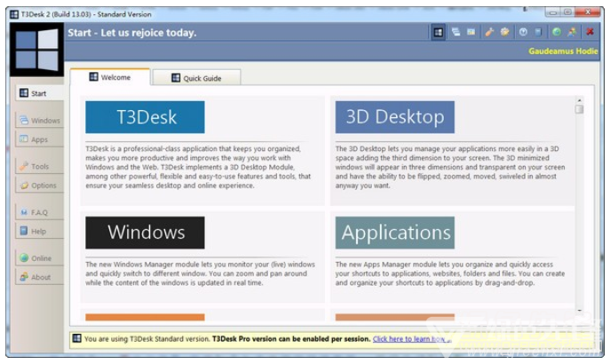Image resolution: width=610 pixels, height=364 pixels.
Task: Open the Windows manager from the top toolbar
Action: point(456,32)
